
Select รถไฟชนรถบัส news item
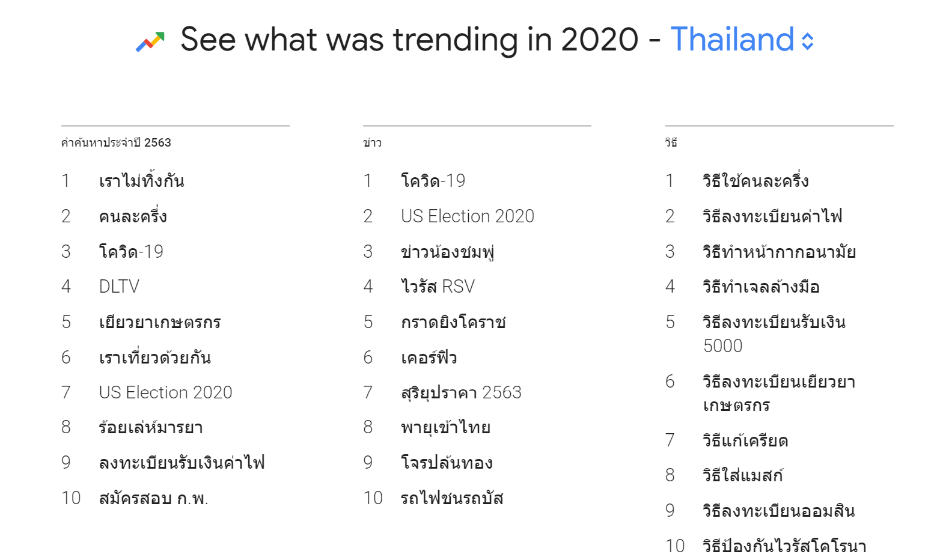click(x=452, y=498)
